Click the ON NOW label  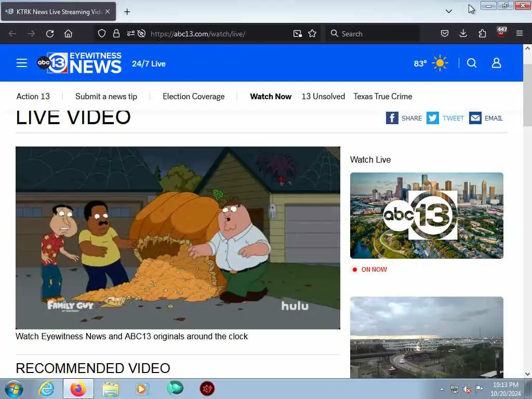pyautogui.click(x=374, y=270)
